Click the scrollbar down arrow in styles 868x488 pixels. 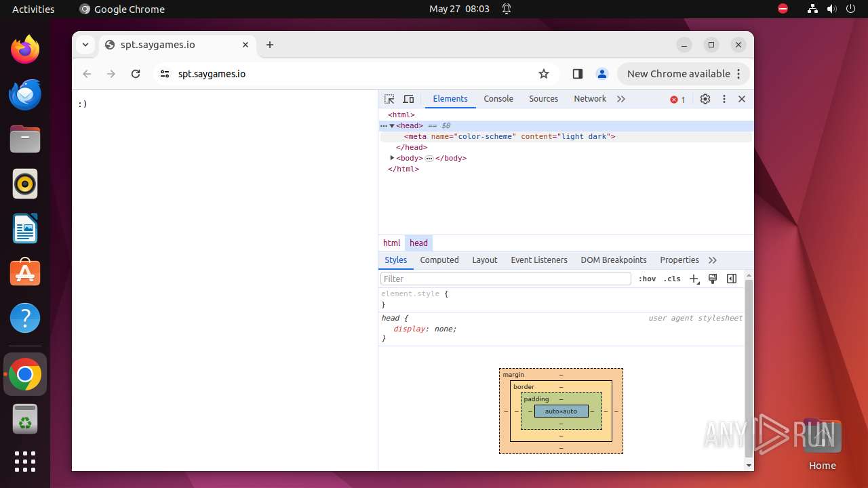pyautogui.click(x=749, y=466)
